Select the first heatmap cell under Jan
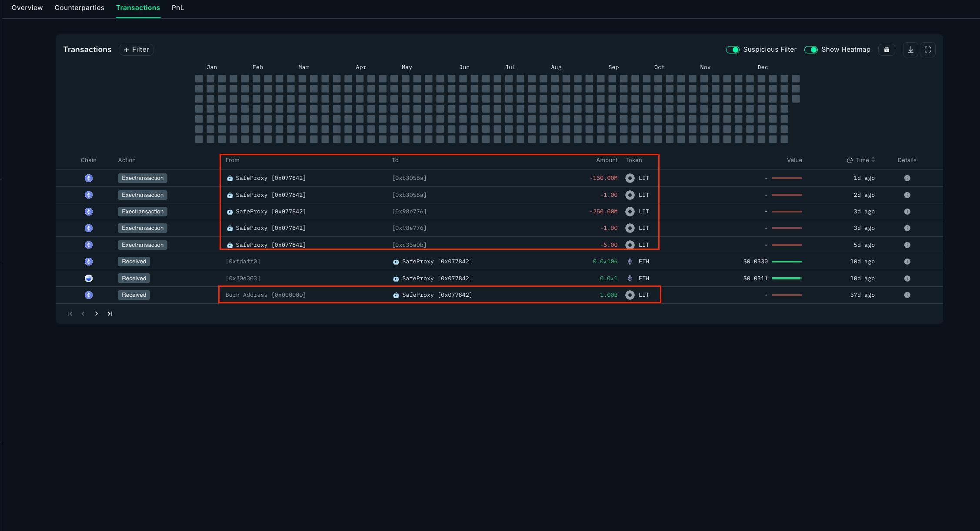This screenshot has width=980, height=531. (x=199, y=79)
